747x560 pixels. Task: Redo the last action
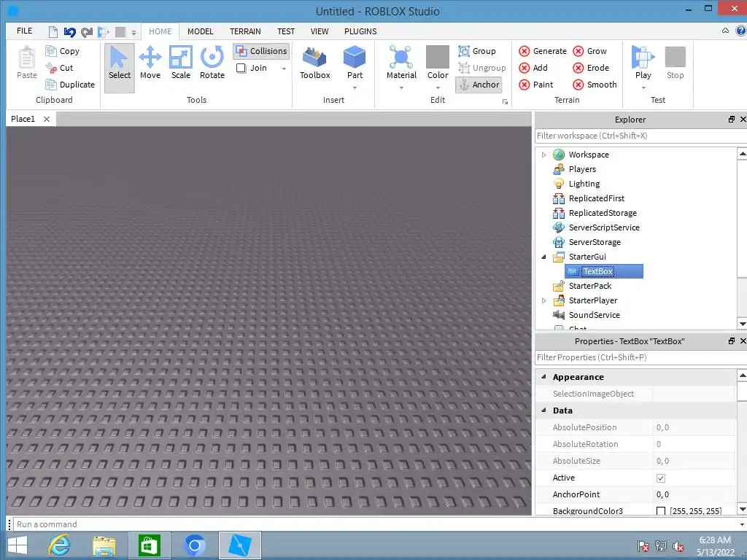click(87, 32)
